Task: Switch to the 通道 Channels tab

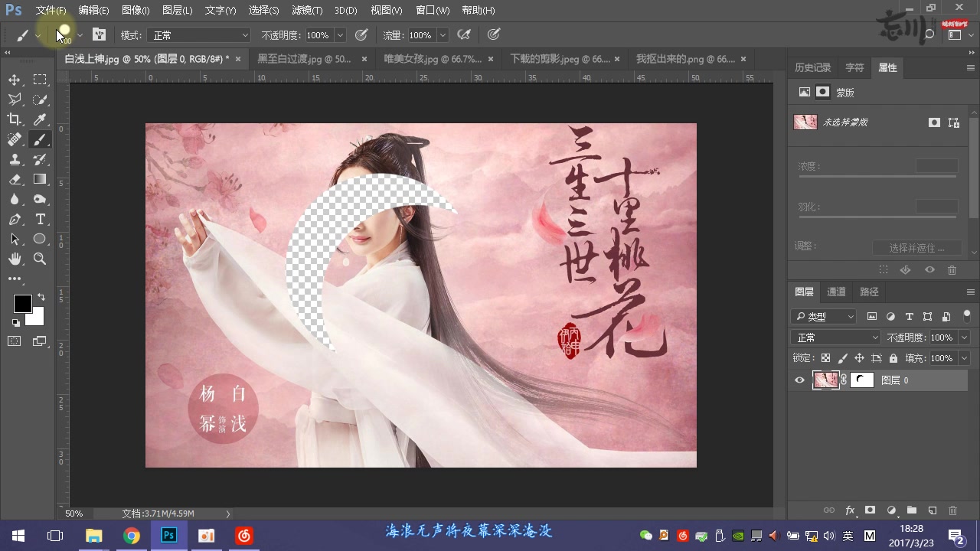Action: [836, 292]
